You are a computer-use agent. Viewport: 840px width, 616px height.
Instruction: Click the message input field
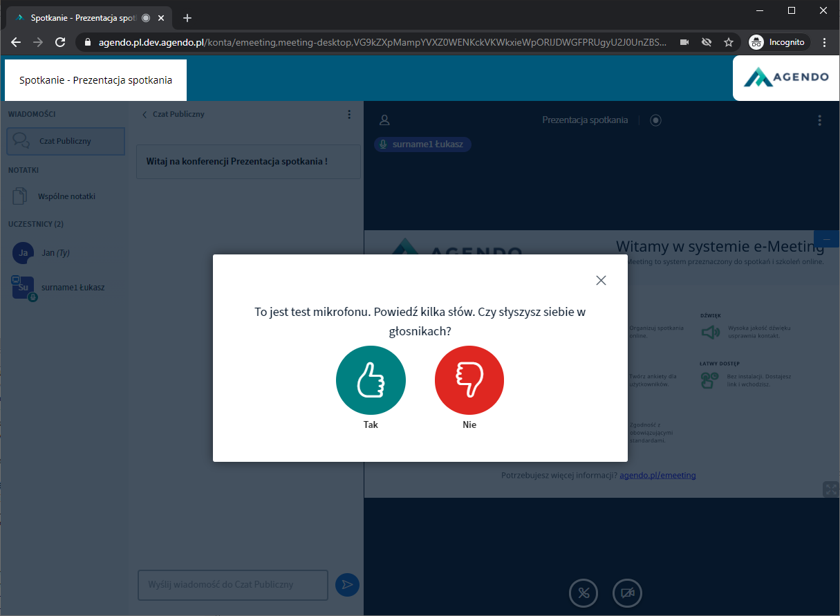coord(232,585)
